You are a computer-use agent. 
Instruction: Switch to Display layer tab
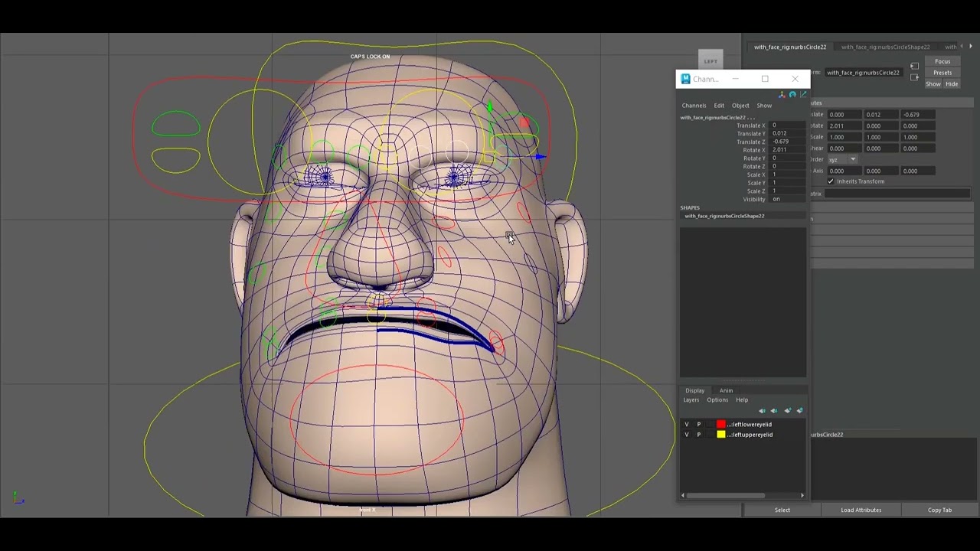tap(694, 390)
